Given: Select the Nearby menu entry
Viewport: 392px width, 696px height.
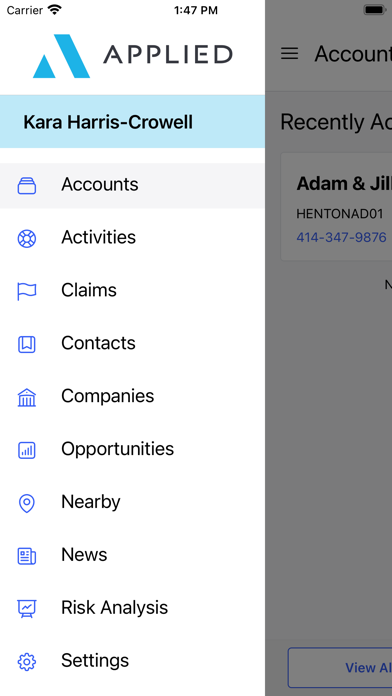Looking at the screenshot, I should click(x=132, y=502).
